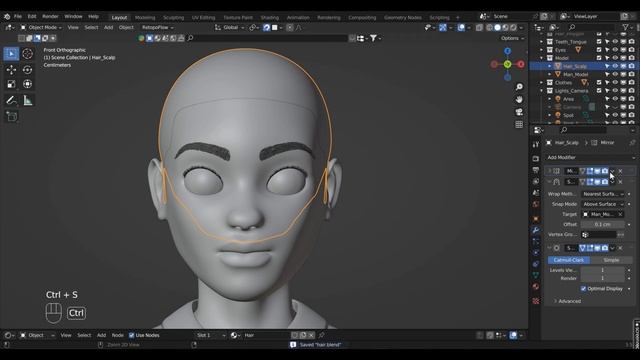Select the Select Box tool
This screenshot has width=640, height=360.
[11, 53]
